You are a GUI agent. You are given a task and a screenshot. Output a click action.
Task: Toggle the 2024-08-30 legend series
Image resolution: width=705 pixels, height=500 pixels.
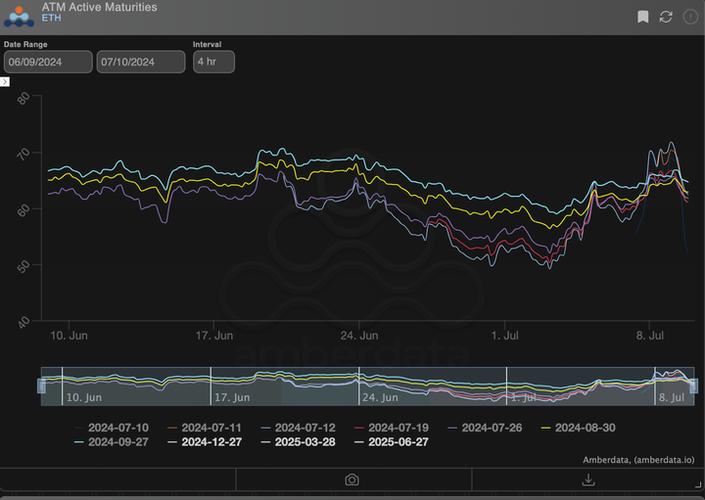click(x=578, y=428)
